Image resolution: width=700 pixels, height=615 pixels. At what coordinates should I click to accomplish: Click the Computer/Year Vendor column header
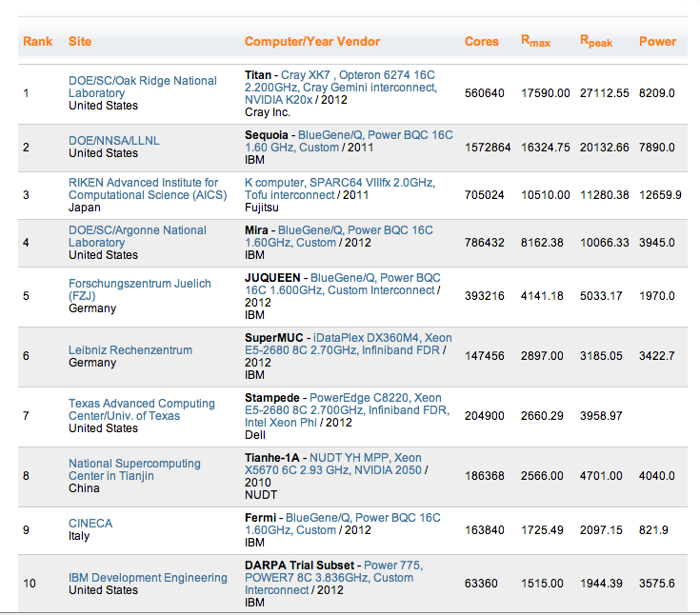tap(312, 42)
